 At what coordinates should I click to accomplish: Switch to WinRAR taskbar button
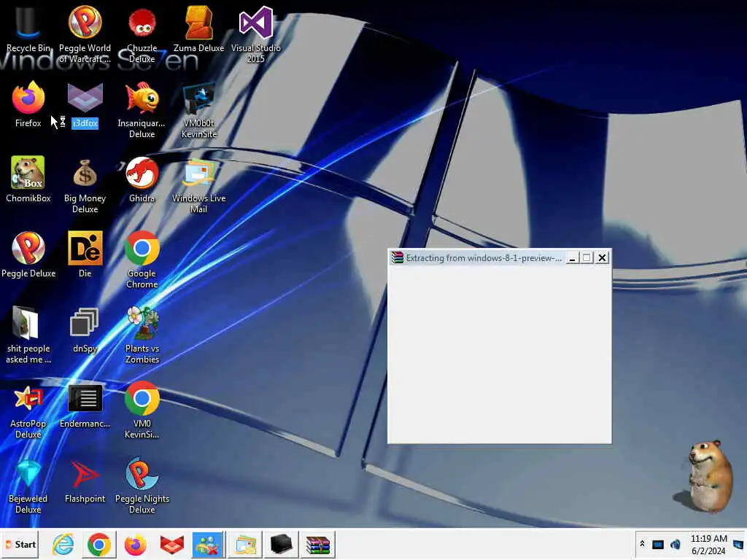pyautogui.click(x=318, y=544)
